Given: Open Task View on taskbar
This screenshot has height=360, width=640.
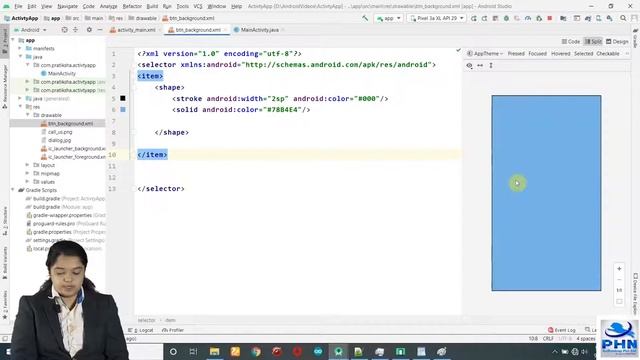Looking at the screenshot, I should (193, 351).
